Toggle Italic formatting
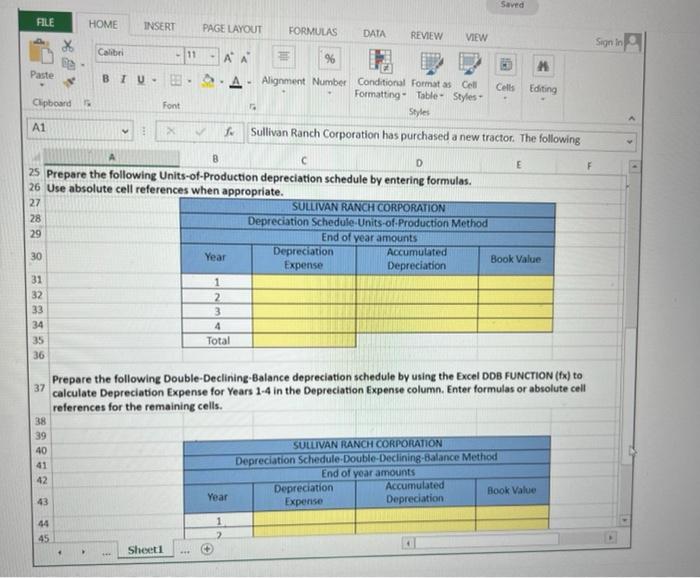The width and height of the screenshot is (700, 578). click(123, 79)
